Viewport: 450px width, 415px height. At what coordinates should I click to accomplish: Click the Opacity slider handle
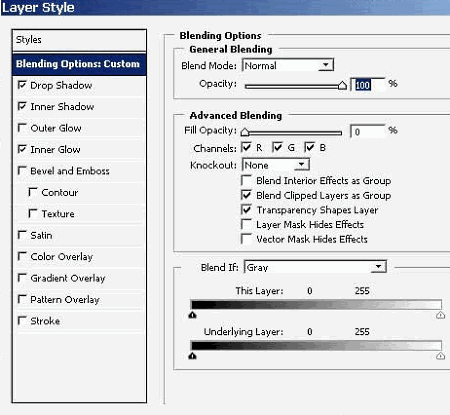[342, 86]
